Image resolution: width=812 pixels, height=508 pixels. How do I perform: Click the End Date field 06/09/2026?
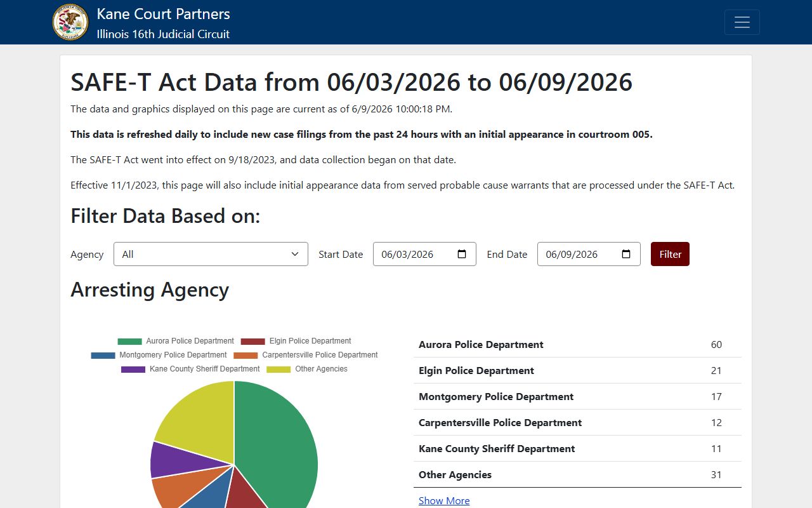click(x=589, y=254)
